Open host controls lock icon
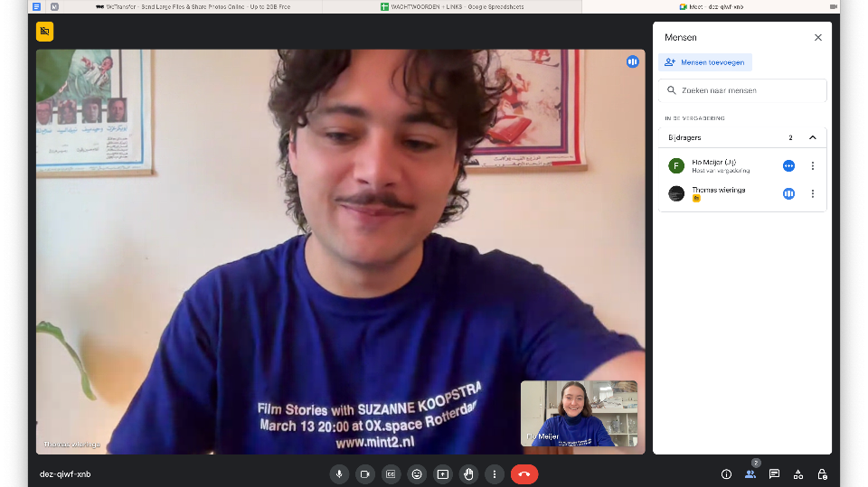 [x=823, y=474]
